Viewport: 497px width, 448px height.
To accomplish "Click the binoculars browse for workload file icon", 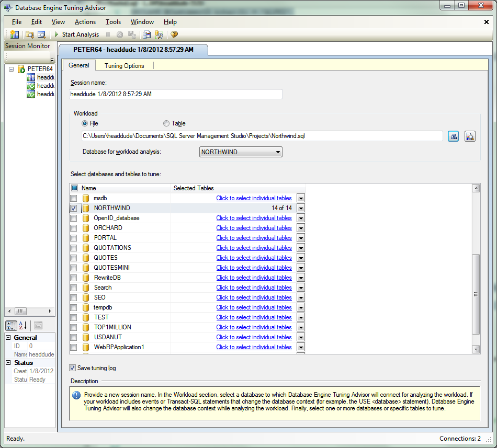I will coord(453,136).
